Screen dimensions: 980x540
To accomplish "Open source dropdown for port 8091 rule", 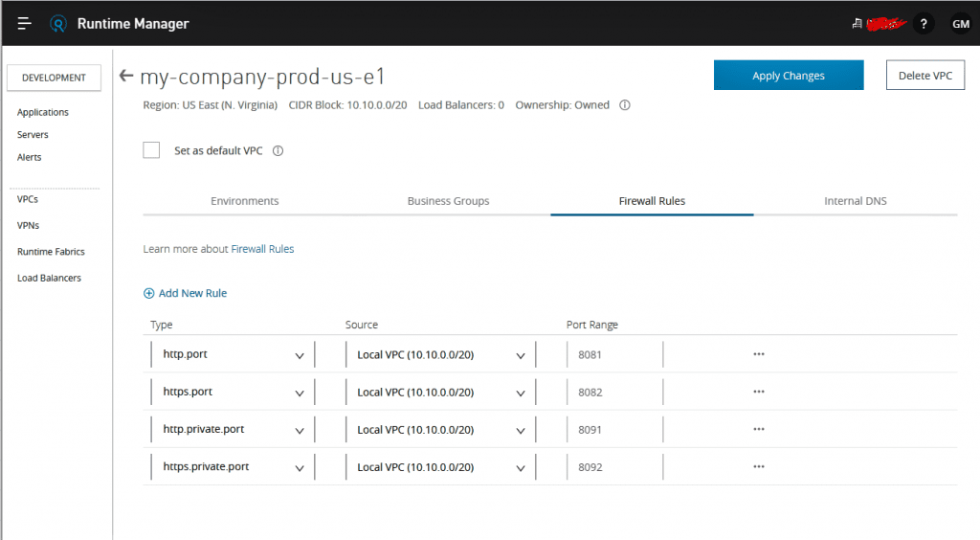I will (x=440, y=429).
